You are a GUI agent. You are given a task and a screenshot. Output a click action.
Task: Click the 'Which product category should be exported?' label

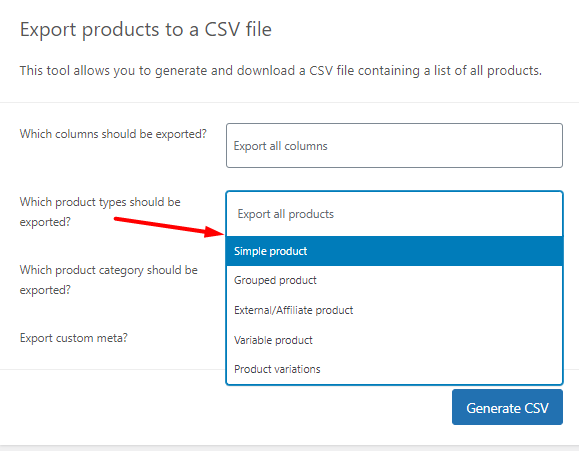point(109,280)
